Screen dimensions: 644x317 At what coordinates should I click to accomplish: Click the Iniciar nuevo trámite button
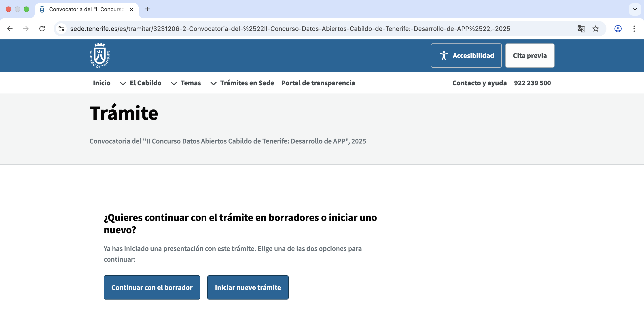248,287
